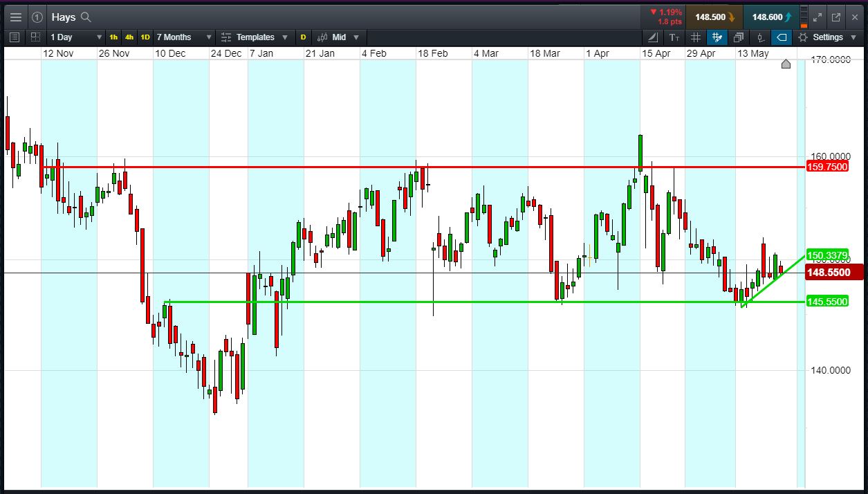Viewport: 868px width, 494px height.
Task: Click the 7 Jan date label
Action: coord(261,53)
